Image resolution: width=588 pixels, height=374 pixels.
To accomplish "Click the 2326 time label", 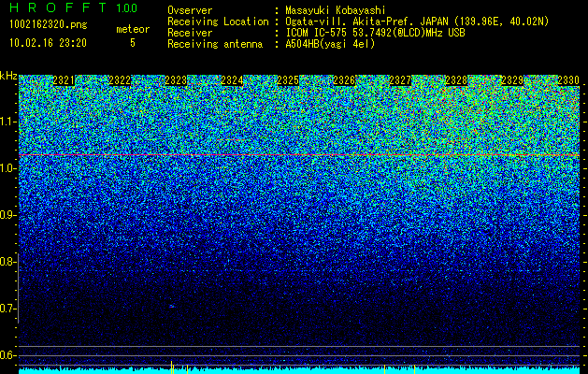I will pyautogui.click(x=344, y=80).
